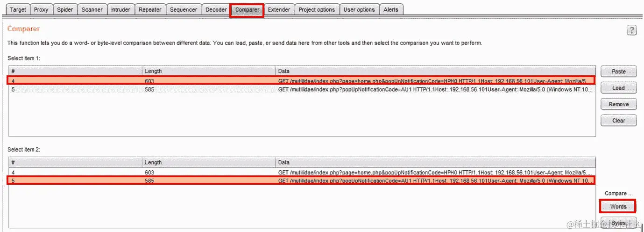This screenshot has height=232, width=644.
Task: Open the Repeater tab
Action: pos(150,9)
